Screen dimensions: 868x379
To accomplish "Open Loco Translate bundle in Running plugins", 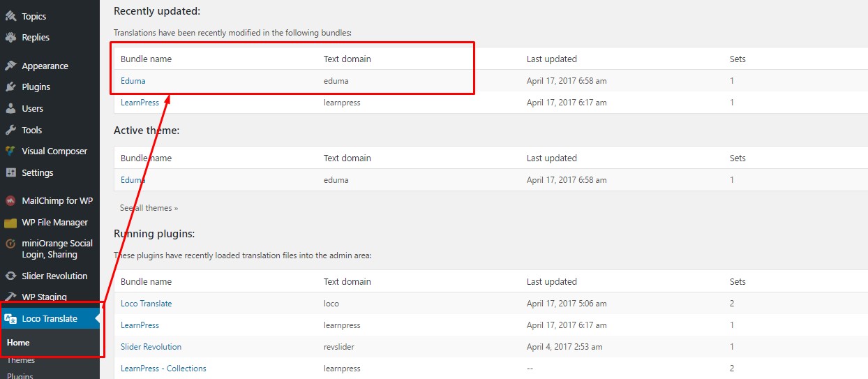I will (146, 304).
